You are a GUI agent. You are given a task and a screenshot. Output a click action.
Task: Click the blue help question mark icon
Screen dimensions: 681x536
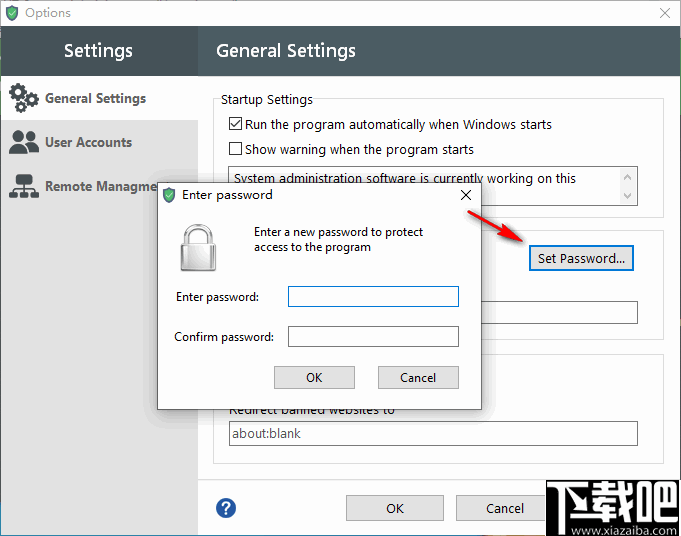tap(226, 508)
